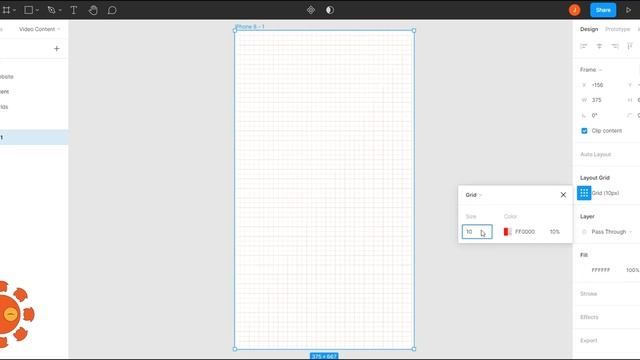Image resolution: width=640 pixels, height=360 pixels.
Task: Switch to the Prototype tab
Action: [618, 29]
